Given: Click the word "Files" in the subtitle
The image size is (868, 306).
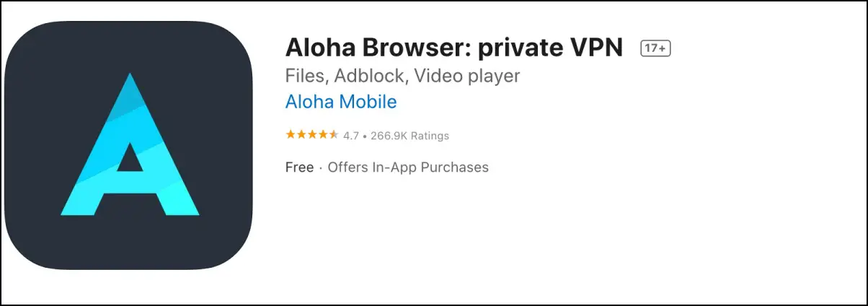Looking at the screenshot, I should [x=304, y=76].
